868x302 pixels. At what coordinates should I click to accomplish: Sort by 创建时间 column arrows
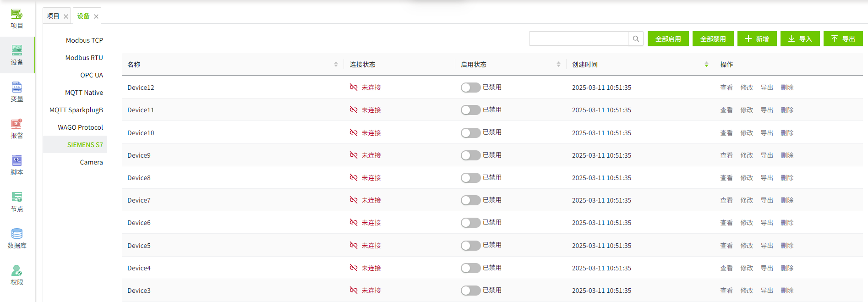click(x=706, y=65)
